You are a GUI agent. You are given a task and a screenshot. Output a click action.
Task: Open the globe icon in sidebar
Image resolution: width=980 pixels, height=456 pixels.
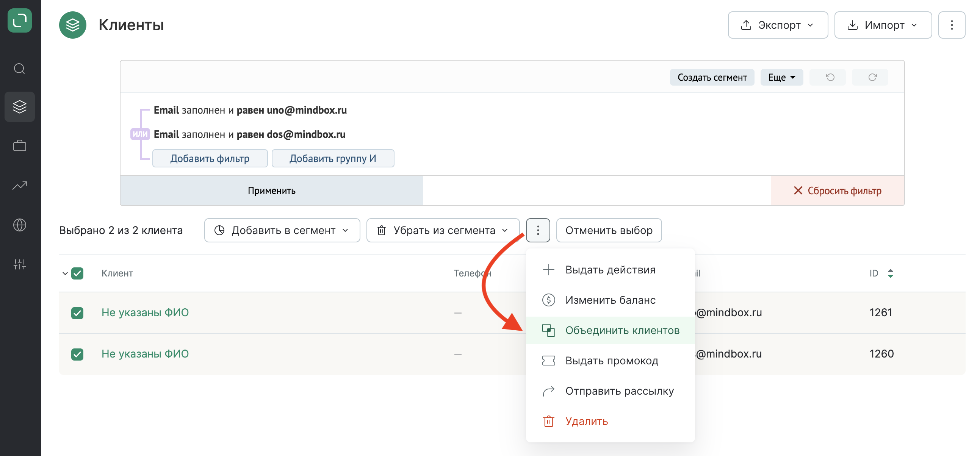pyautogui.click(x=19, y=225)
